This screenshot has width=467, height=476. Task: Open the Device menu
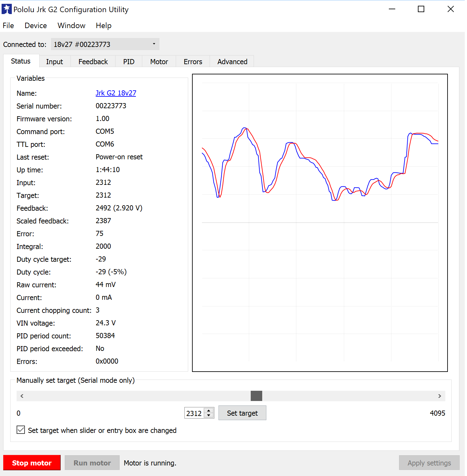tap(35, 26)
